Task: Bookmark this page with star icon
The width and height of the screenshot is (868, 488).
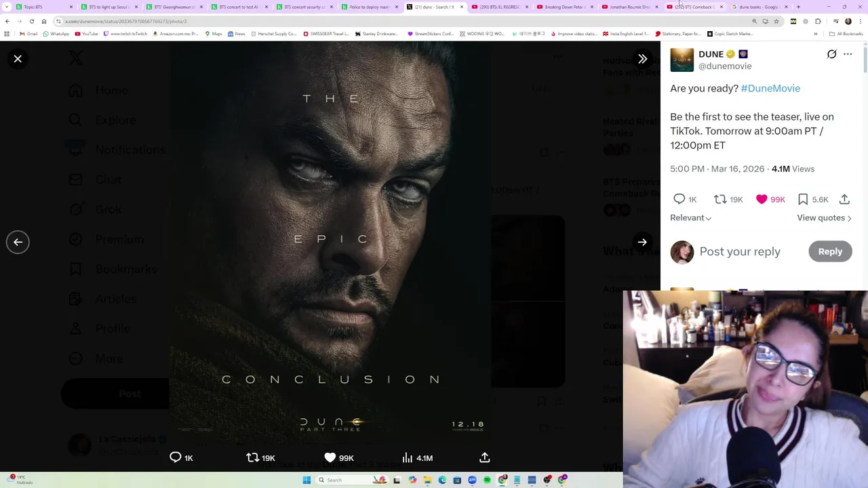Action: [776, 21]
